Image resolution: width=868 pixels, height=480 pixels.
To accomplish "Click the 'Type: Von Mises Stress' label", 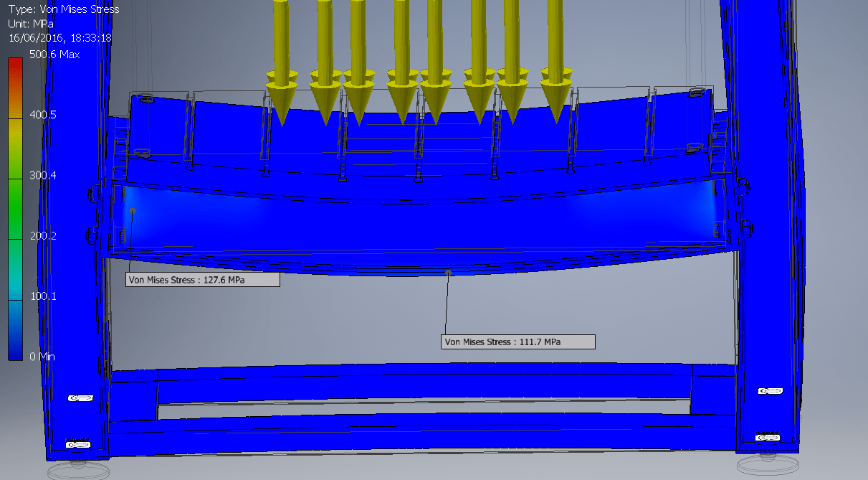I will tap(64, 9).
